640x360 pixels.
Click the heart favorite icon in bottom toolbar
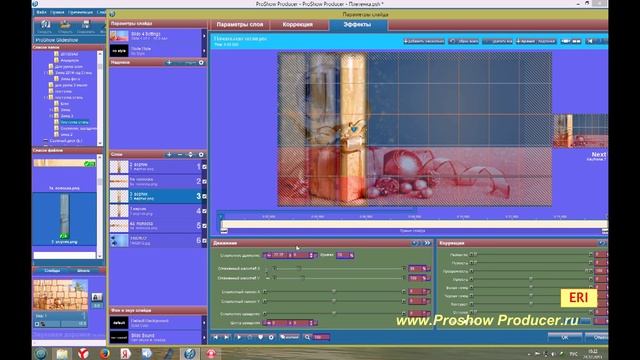pyautogui.click(x=260, y=337)
